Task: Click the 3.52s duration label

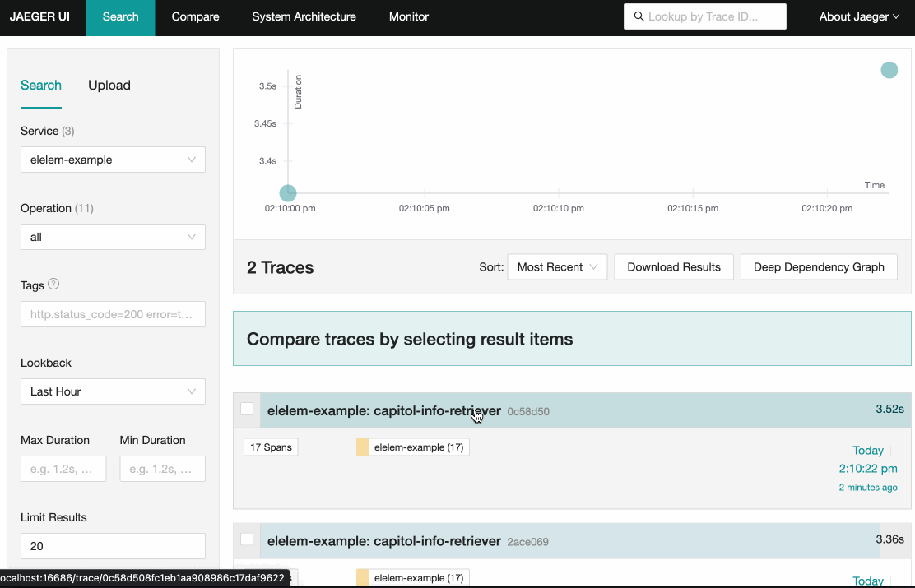Action: (x=889, y=409)
